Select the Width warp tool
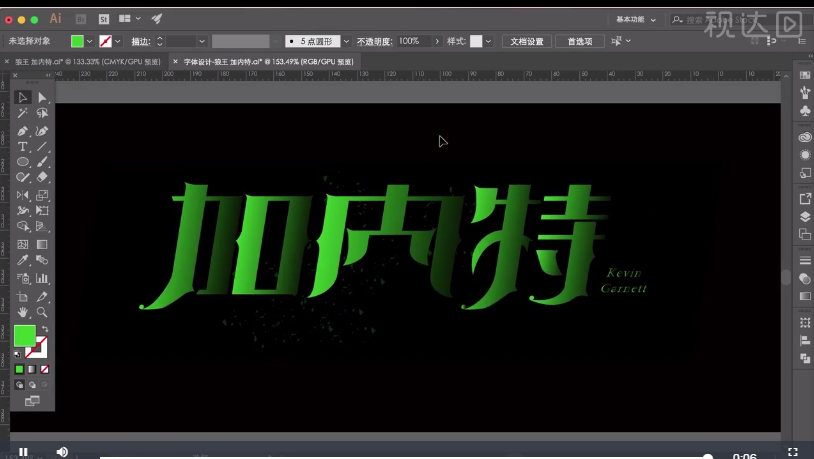814x459 pixels. pos(22,211)
